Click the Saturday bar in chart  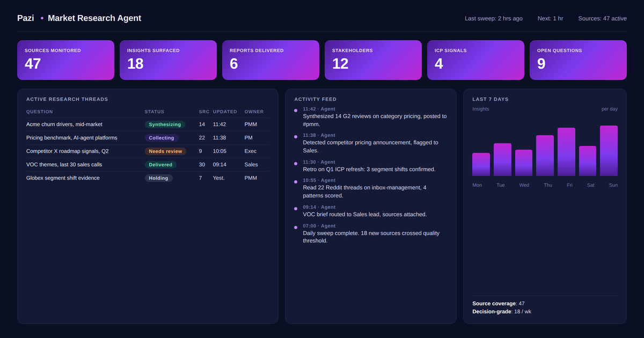pyautogui.click(x=588, y=161)
